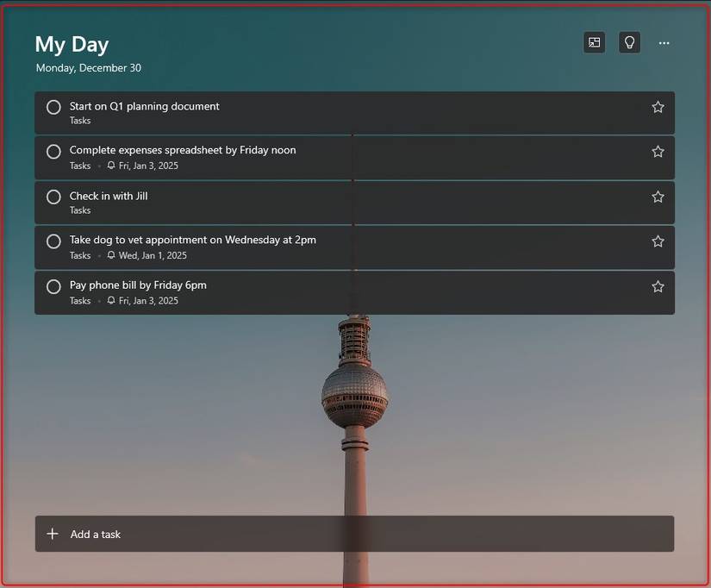Screen dimensions: 711x588
Task: Click the reminder bell on 'Pay phone bill'
Action: pos(111,300)
